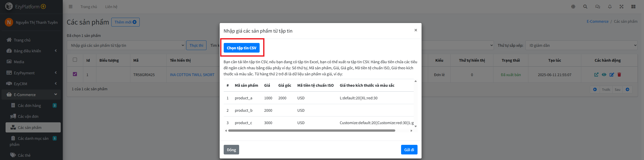The height and width of the screenshot is (160, 644).
Task: Toggle fullscreen with the expand icon
Action: (621, 7)
